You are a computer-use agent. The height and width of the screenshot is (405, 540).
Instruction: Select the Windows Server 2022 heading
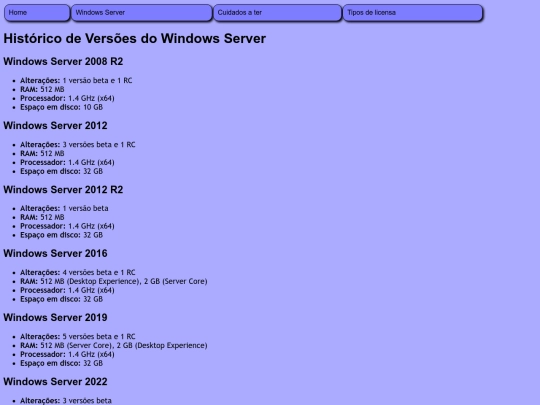(x=55, y=382)
